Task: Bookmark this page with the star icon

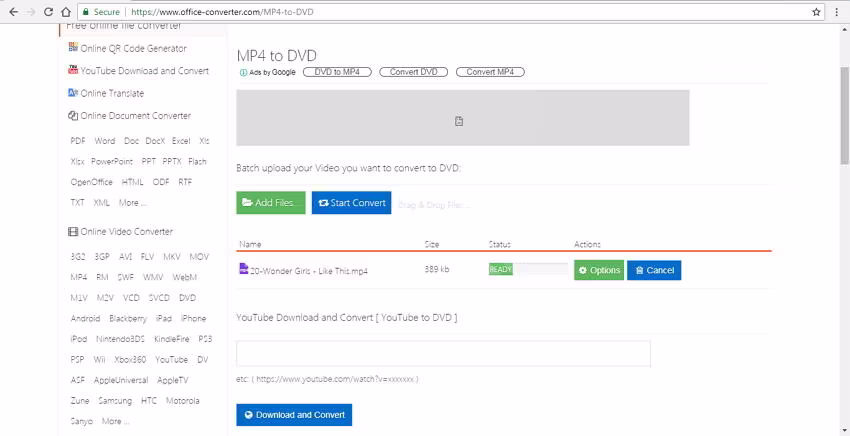Action: click(x=816, y=12)
